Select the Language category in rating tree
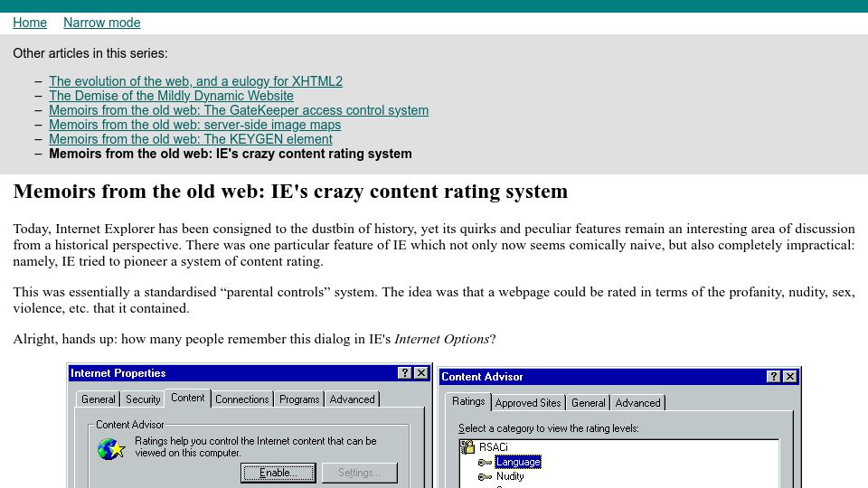 tap(518, 462)
